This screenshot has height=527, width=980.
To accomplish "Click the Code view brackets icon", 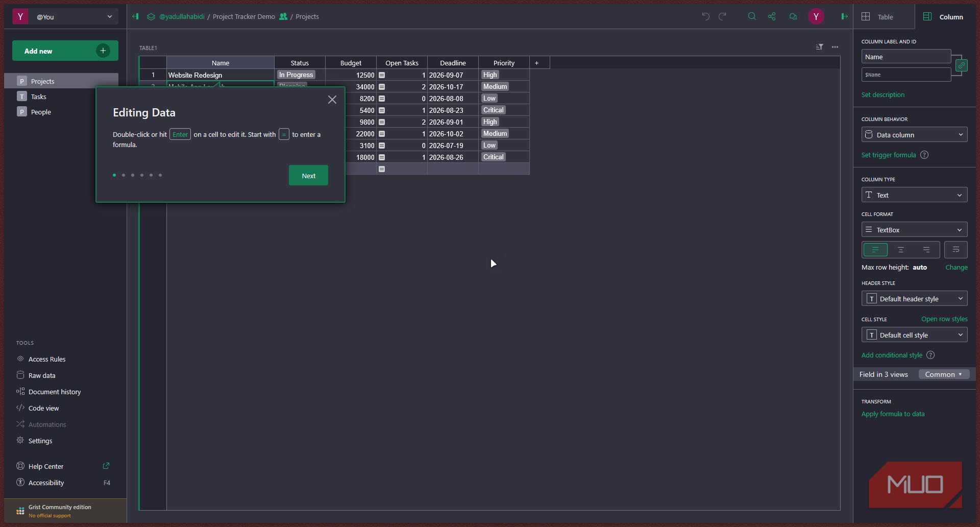I will click(x=20, y=408).
